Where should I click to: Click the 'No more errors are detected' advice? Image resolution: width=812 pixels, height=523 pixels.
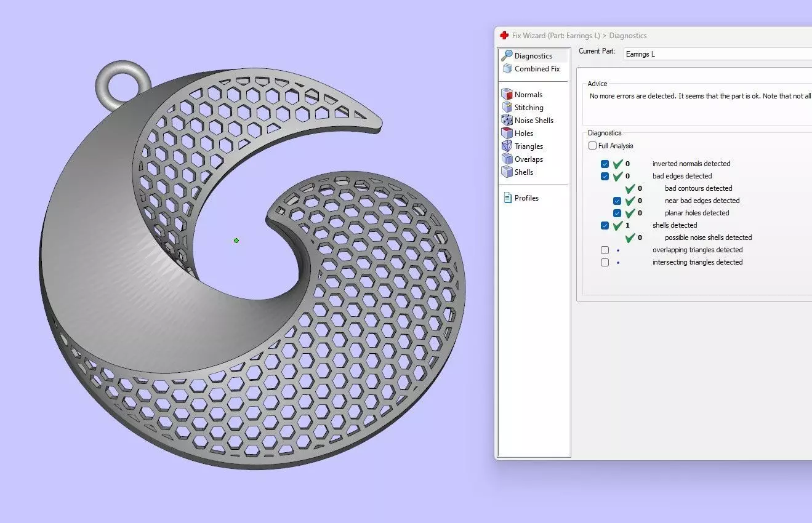click(x=701, y=96)
